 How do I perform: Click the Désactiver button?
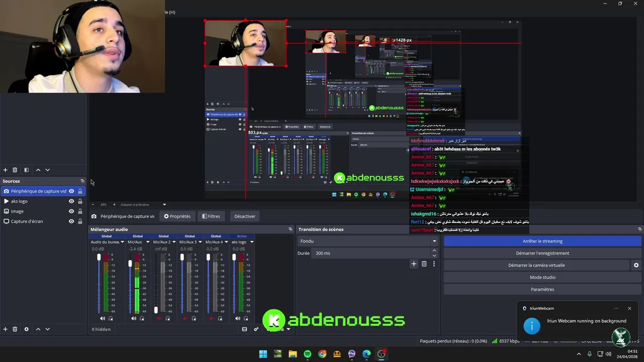coord(245,216)
